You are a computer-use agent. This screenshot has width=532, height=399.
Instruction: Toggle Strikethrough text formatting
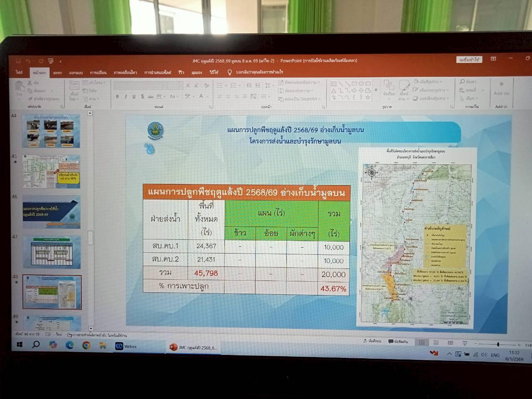(142, 96)
